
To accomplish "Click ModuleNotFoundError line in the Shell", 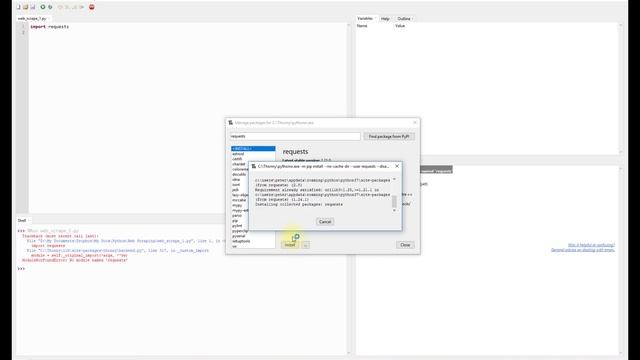I will (75, 260).
